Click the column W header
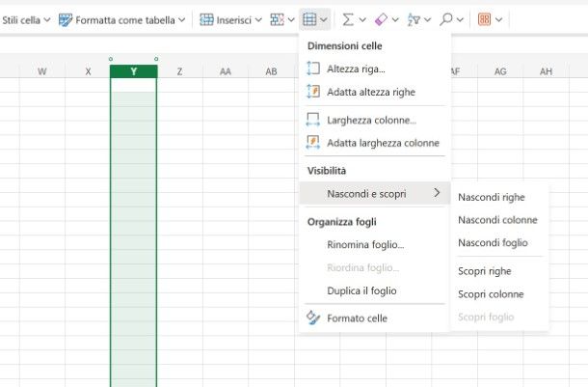The image size is (588, 387). (x=41, y=71)
